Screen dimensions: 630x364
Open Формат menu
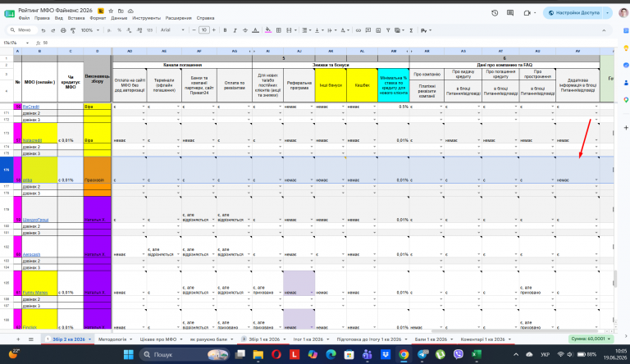coord(98,18)
